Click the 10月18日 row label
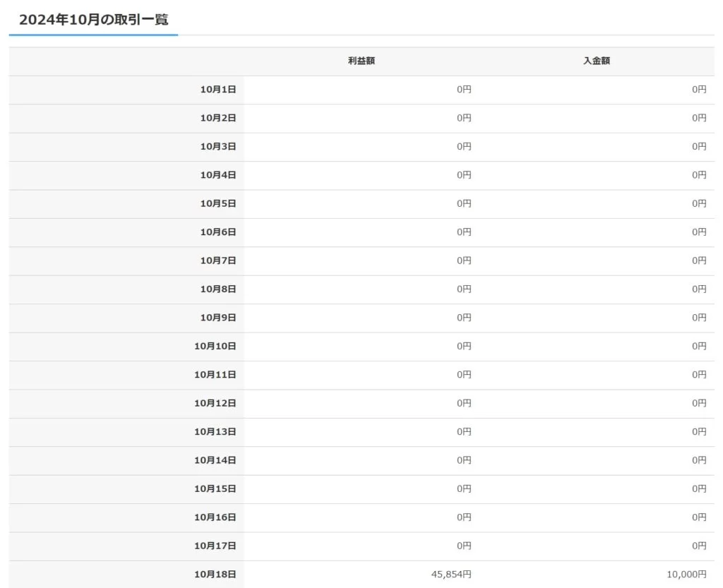Image resolution: width=723 pixels, height=588 pixels. [x=215, y=574]
